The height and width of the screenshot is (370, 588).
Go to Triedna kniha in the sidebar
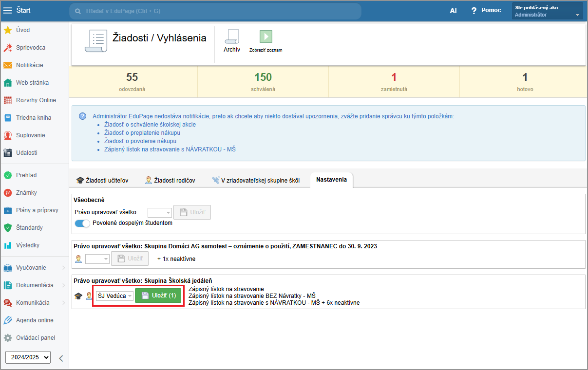pyautogui.click(x=33, y=118)
